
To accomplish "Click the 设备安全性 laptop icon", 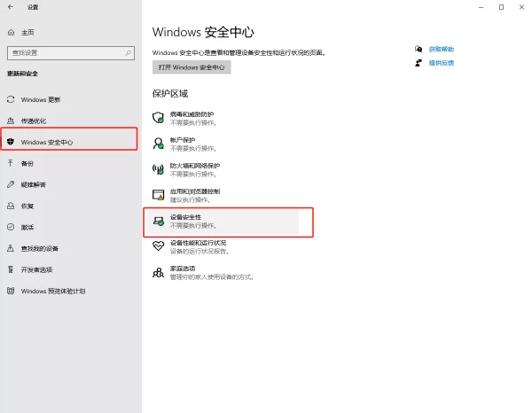I will [x=158, y=222].
